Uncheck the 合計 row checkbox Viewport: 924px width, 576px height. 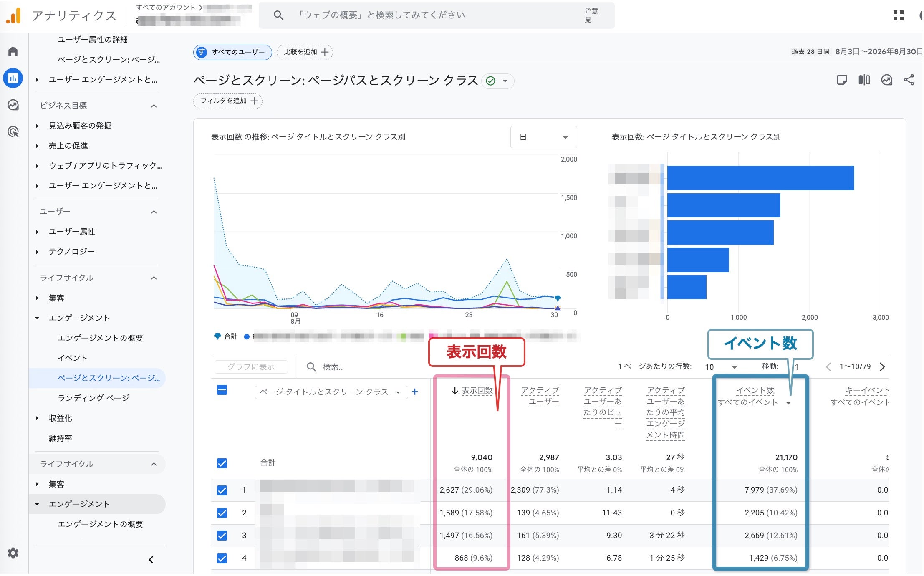222,463
